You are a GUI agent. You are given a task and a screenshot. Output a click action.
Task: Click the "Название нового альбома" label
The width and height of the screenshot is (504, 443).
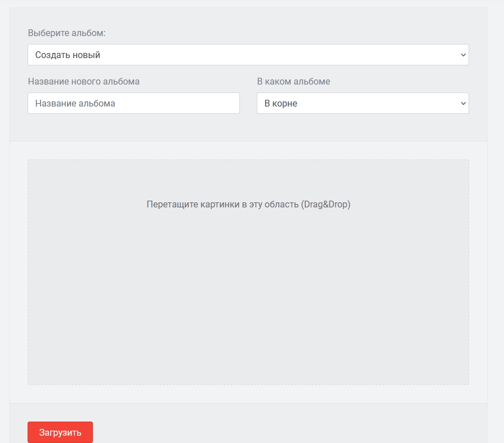(x=83, y=81)
